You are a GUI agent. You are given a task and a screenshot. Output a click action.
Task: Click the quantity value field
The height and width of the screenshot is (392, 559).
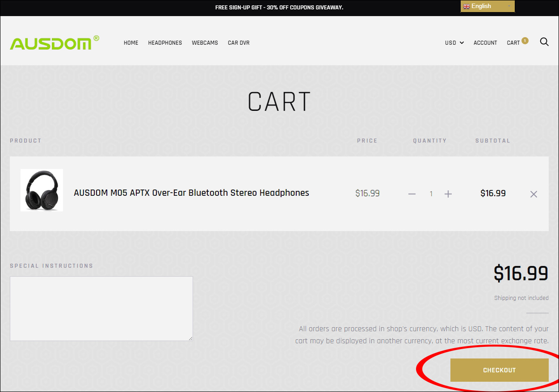click(x=431, y=194)
